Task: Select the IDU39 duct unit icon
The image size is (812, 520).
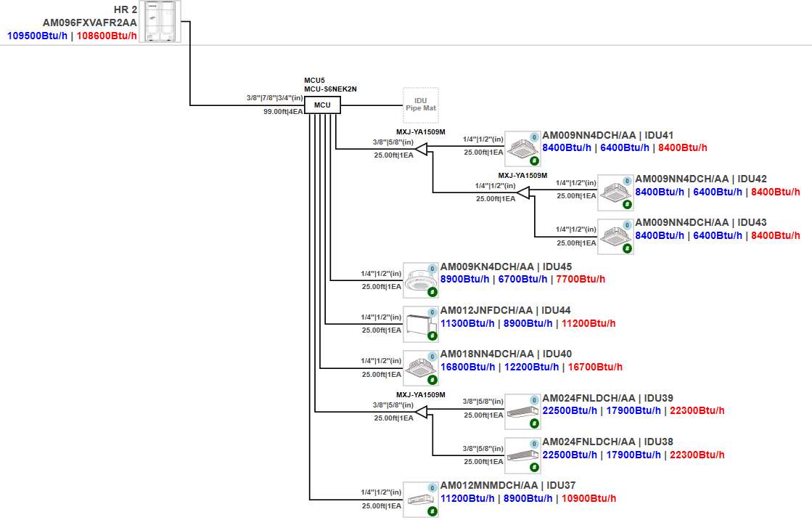Action: tap(522, 412)
